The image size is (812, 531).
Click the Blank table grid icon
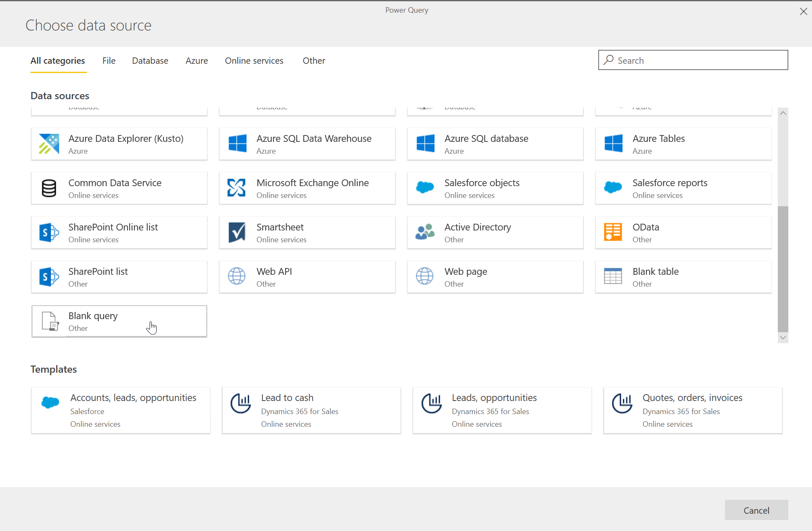(x=613, y=276)
